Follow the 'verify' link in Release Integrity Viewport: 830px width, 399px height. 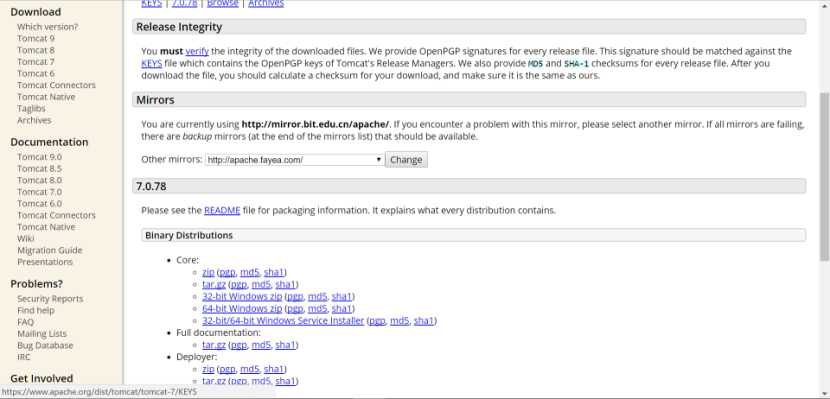pos(197,51)
